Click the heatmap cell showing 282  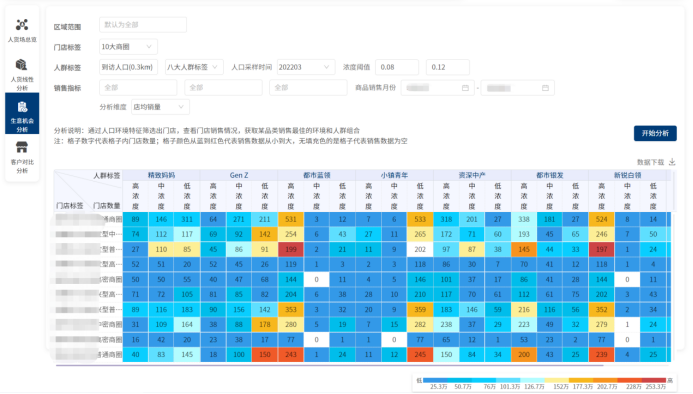(420, 325)
